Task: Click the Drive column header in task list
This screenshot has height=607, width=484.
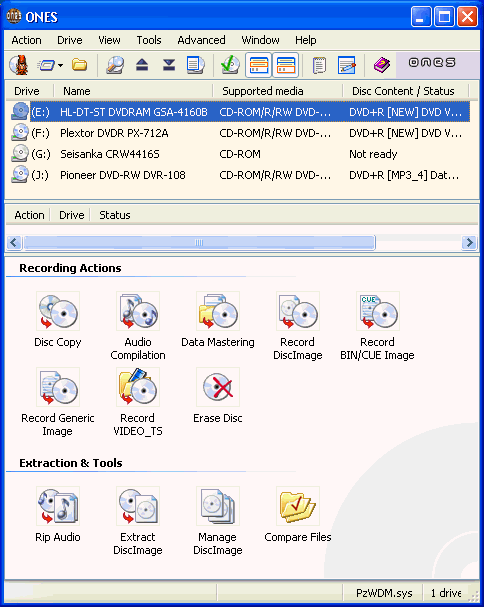Action: click(x=71, y=215)
